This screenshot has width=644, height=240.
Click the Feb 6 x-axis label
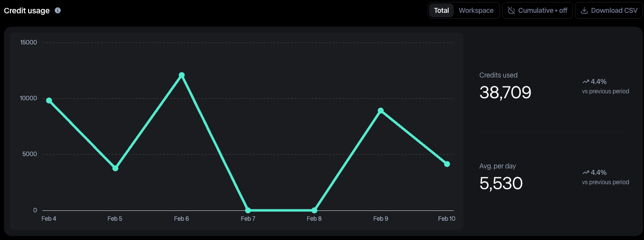point(181,219)
